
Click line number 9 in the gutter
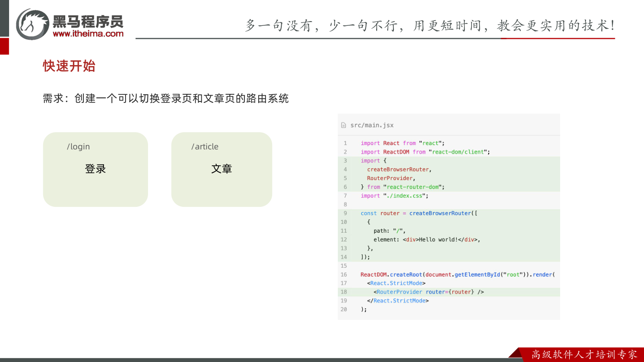coord(345,213)
